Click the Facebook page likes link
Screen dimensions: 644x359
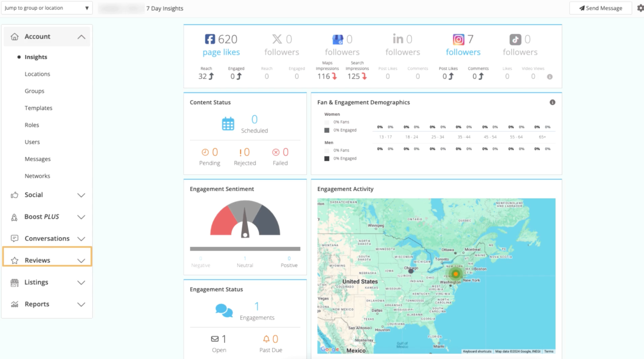[x=221, y=52]
